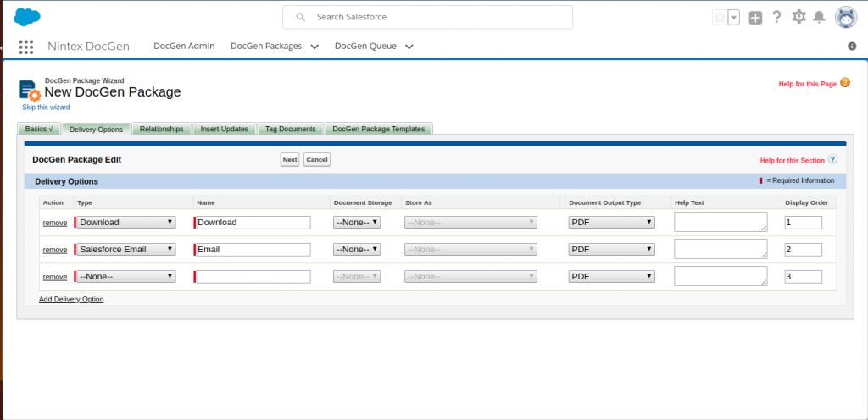Expand the DocGen Queue menu chevron
Viewport: 868px width, 420px height.
coord(409,47)
